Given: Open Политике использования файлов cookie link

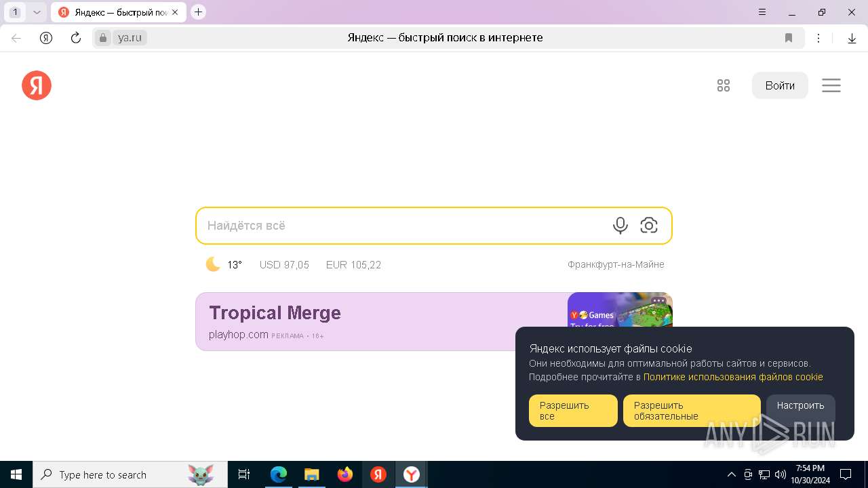Looking at the screenshot, I should coord(733,377).
